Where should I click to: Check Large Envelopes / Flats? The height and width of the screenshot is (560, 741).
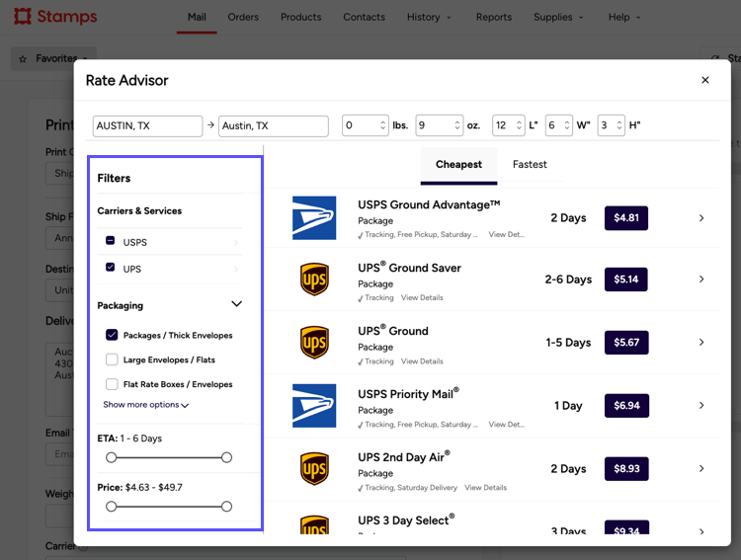point(112,360)
